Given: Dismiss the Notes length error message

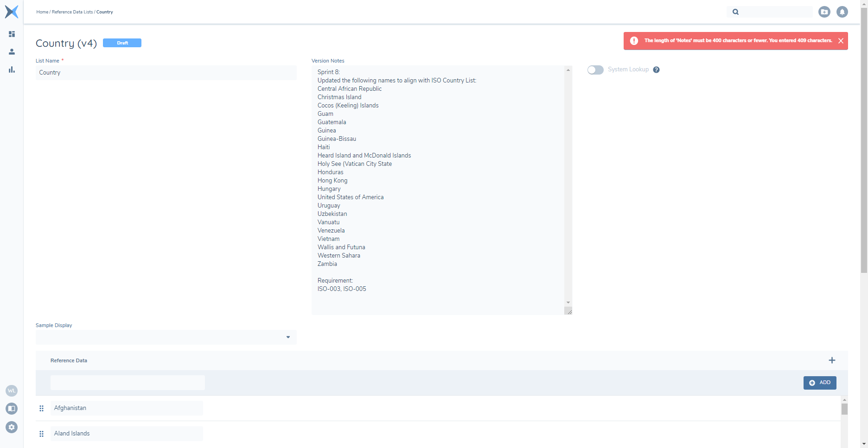Looking at the screenshot, I should point(841,41).
